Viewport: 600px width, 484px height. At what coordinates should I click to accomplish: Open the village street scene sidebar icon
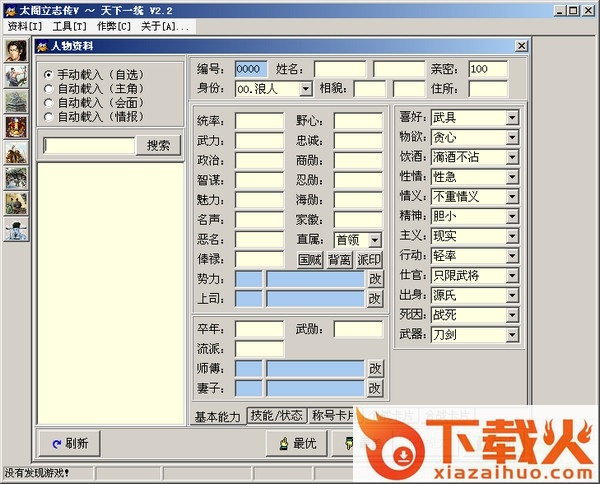coord(16,178)
